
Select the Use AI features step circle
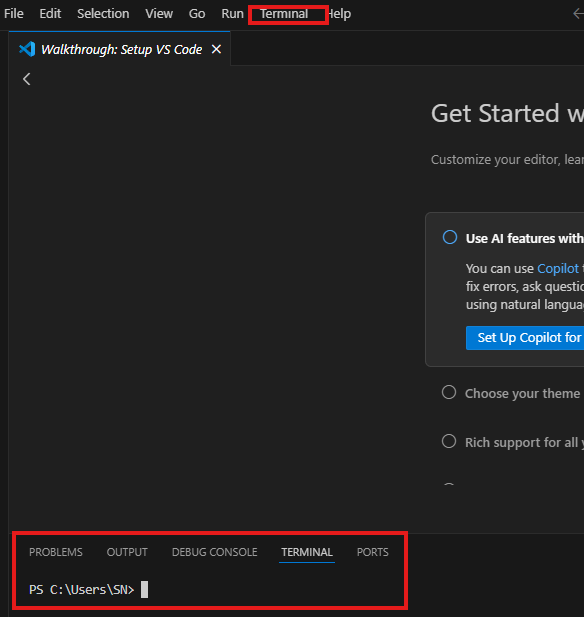(450, 237)
